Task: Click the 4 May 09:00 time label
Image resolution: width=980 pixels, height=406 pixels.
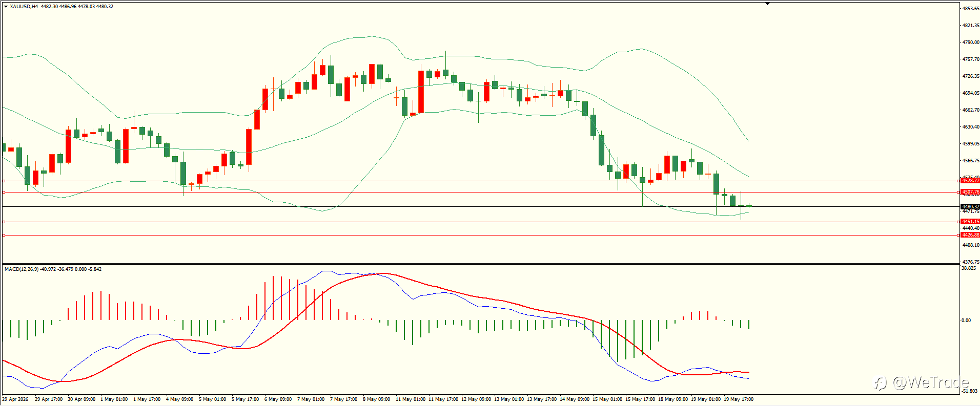Action: (x=180, y=399)
